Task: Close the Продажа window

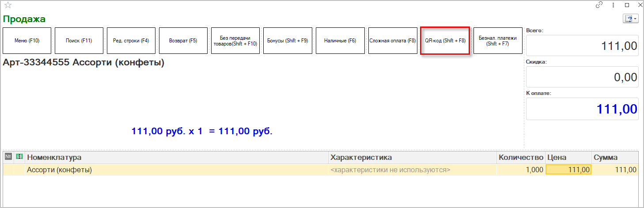Action: coord(639,5)
